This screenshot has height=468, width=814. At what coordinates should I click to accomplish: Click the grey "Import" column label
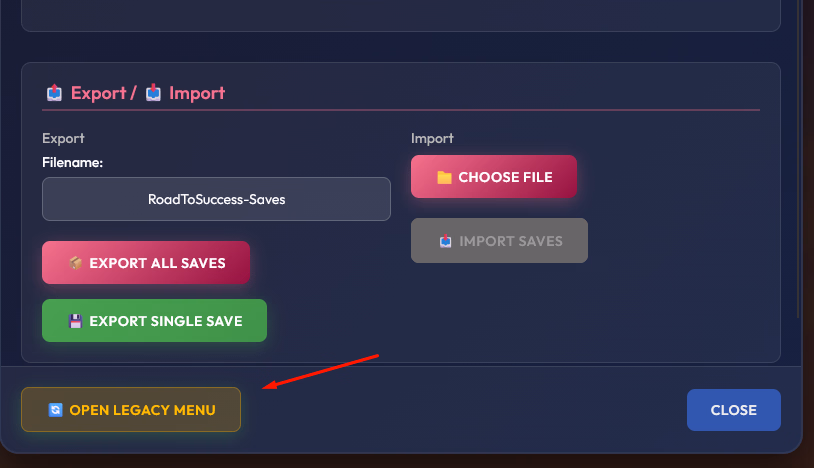tap(432, 138)
